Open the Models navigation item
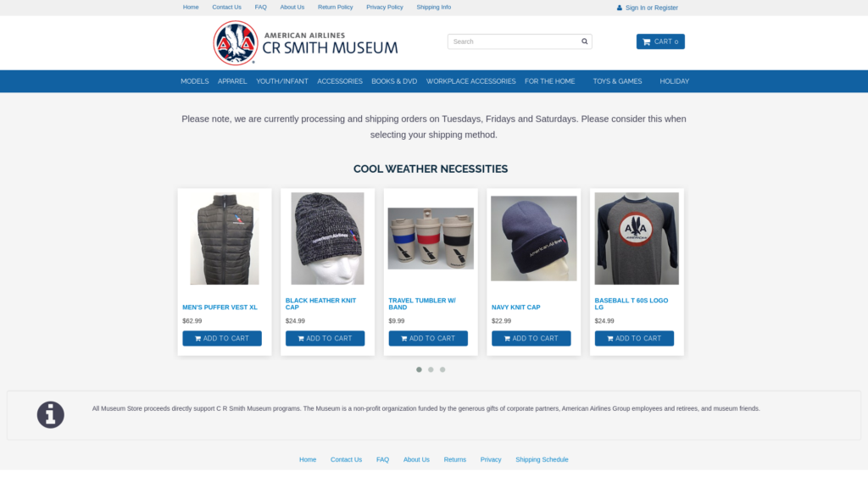Viewport: 868px width, 488px height. point(194,81)
